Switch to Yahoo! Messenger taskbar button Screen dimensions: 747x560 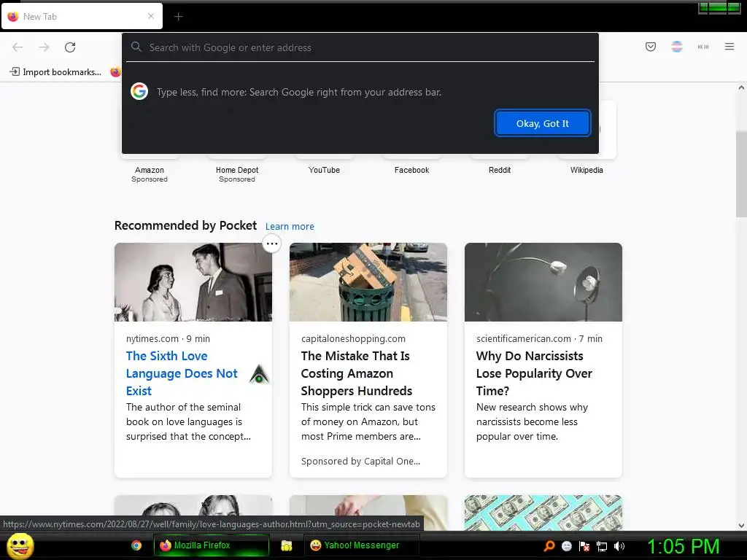pyautogui.click(x=361, y=545)
